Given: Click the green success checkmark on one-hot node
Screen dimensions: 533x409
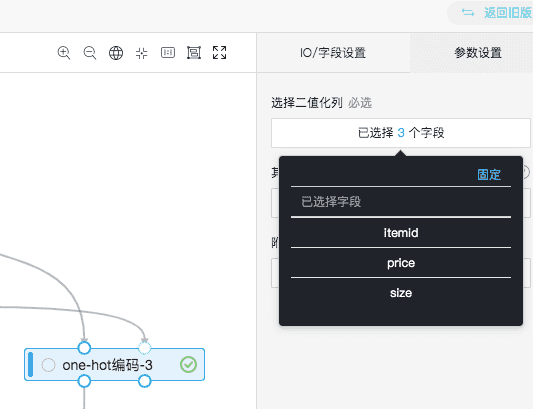Looking at the screenshot, I should 189,364.
